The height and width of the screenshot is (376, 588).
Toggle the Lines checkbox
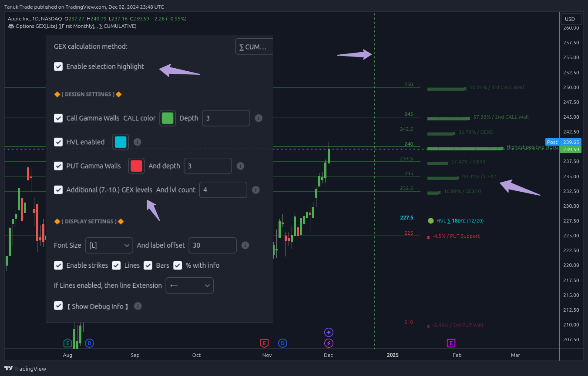click(x=116, y=265)
